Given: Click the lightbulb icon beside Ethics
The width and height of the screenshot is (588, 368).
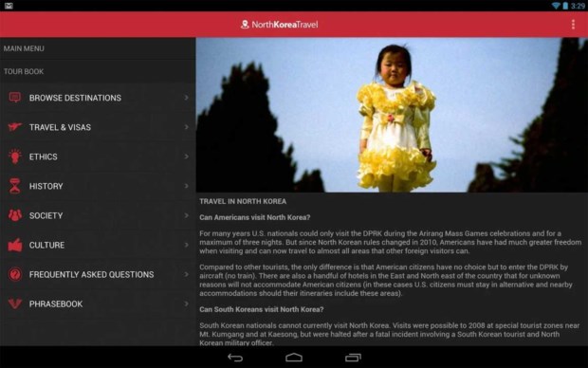Looking at the screenshot, I should [x=15, y=156].
